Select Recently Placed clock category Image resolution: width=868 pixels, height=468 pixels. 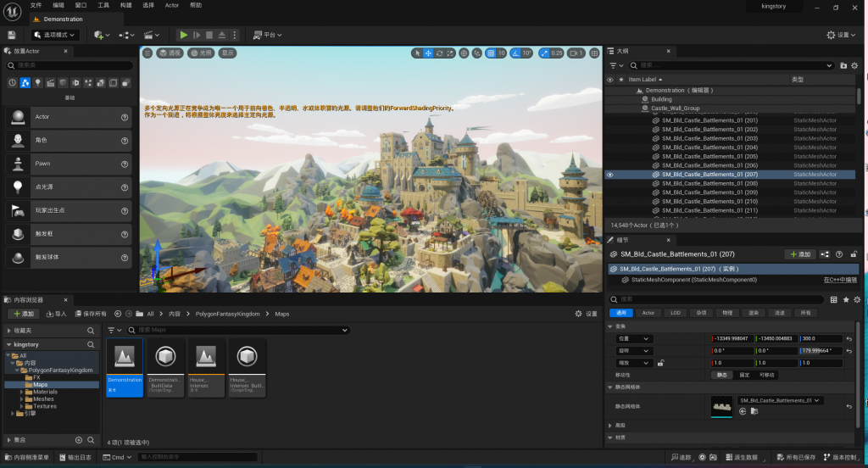[x=12, y=82]
